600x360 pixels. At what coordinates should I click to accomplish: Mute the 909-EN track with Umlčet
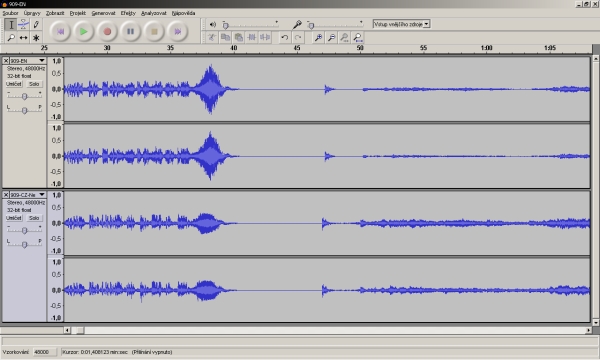click(14, 84)
